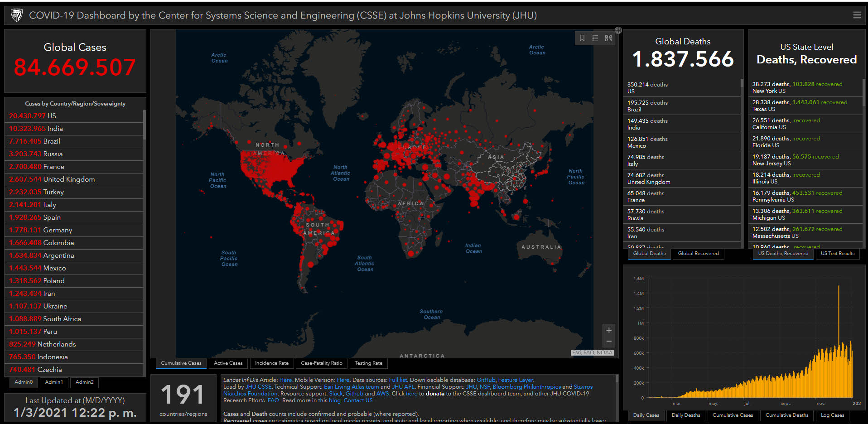Screen dimensions: 868x424
Task: Display the Cumulative Deaths chart
Action: [786, 415]
